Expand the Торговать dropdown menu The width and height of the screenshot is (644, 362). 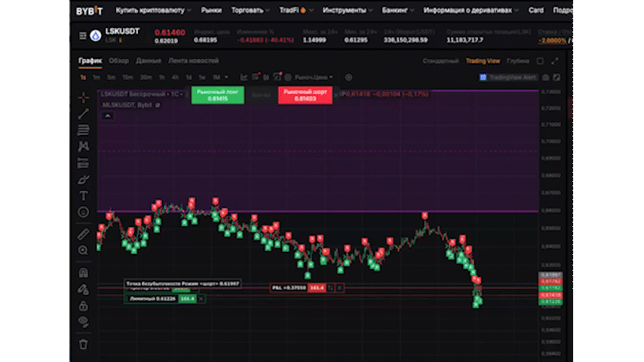(250, 11)
